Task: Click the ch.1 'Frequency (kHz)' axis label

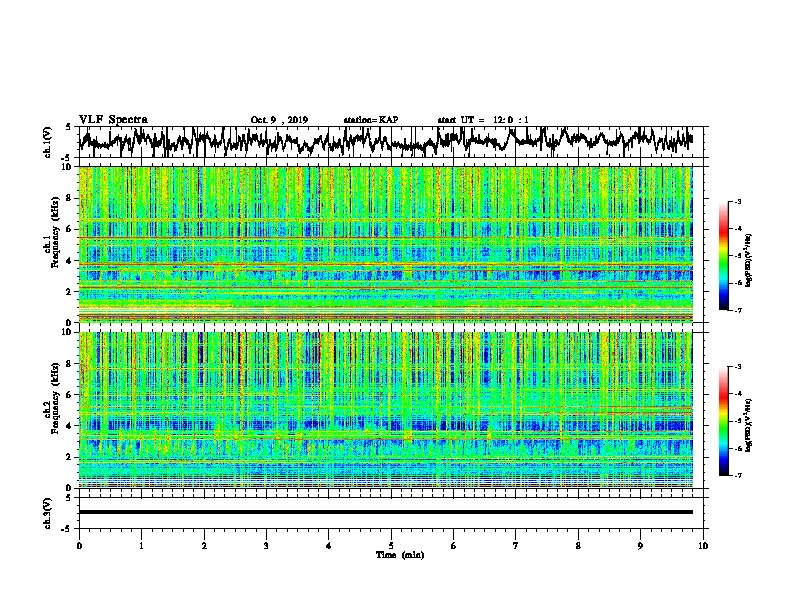Action: [55, 233]
